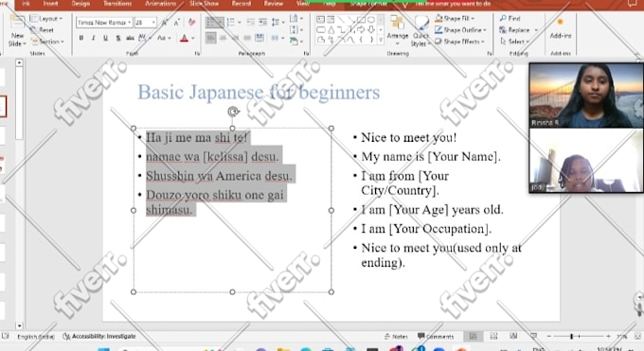Viewport: 644px width, 351px height.
Task: Toggle Underline formatting
Action: coord(105,38)
